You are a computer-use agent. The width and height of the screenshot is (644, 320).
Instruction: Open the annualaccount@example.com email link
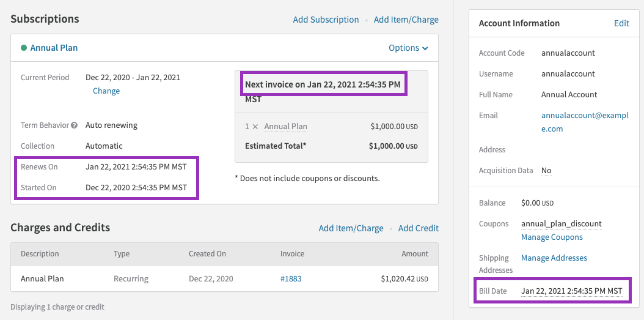(x=585, y=122)
